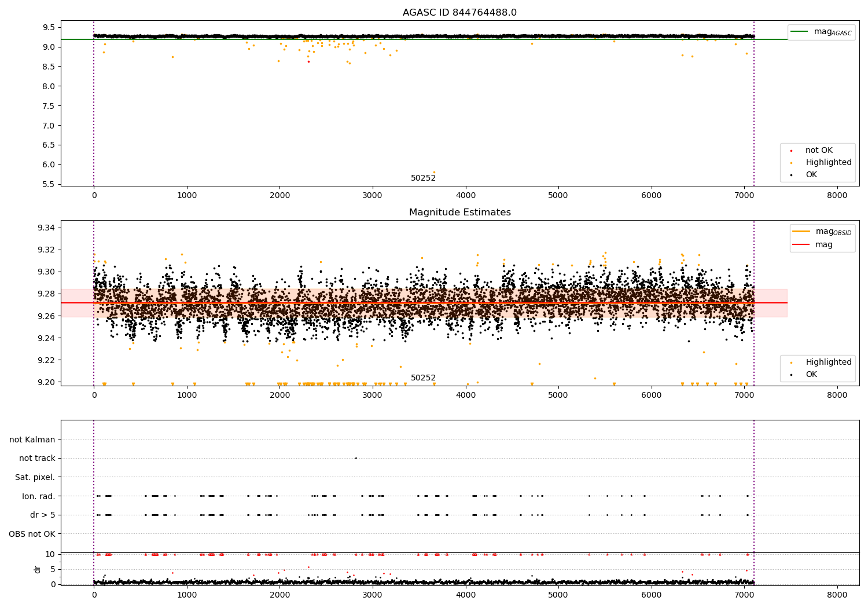Click the mag OBSID legend entry in middle plot
Viewport: 868px width, 608px height.
pyautogui.click(x=822, y=232)
